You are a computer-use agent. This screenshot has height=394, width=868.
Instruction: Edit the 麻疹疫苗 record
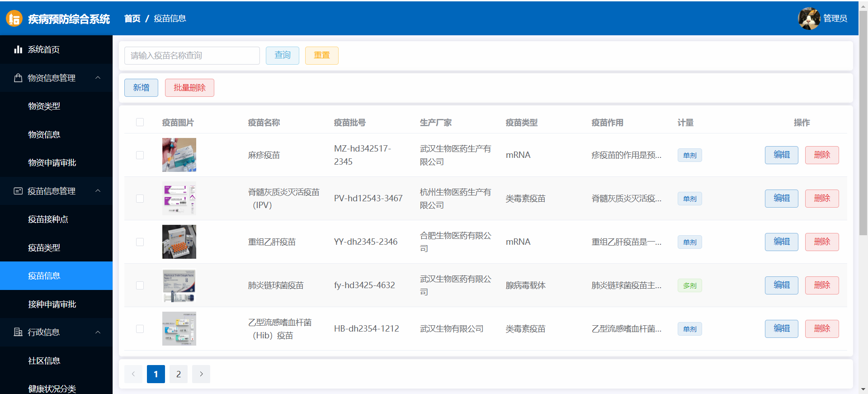click(x=782, y=155)
